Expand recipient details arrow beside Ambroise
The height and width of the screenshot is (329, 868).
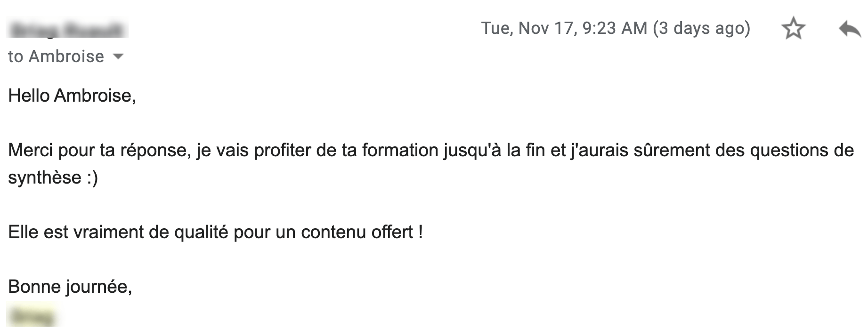coord(118,57)
